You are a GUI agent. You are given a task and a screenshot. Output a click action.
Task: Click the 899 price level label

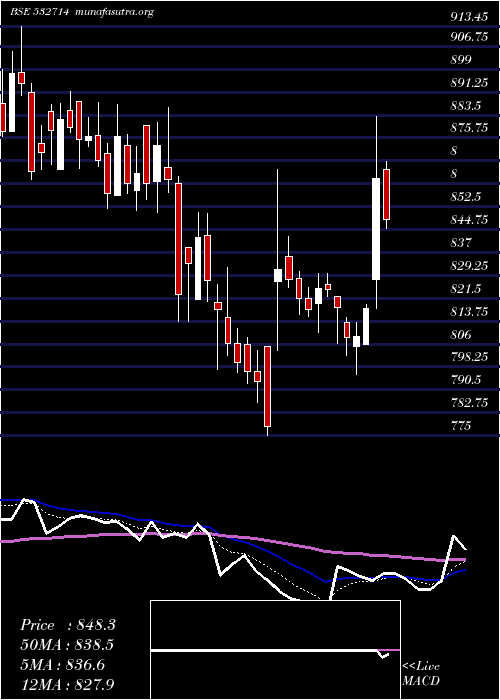tap(461, 59)
